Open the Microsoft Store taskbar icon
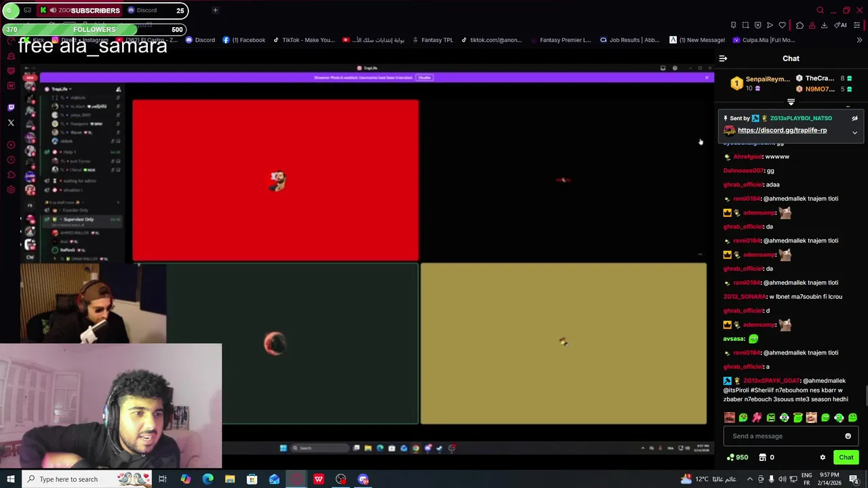Viewport: 868px width, 488px height. pyautogui.click(x=252, y=479)
